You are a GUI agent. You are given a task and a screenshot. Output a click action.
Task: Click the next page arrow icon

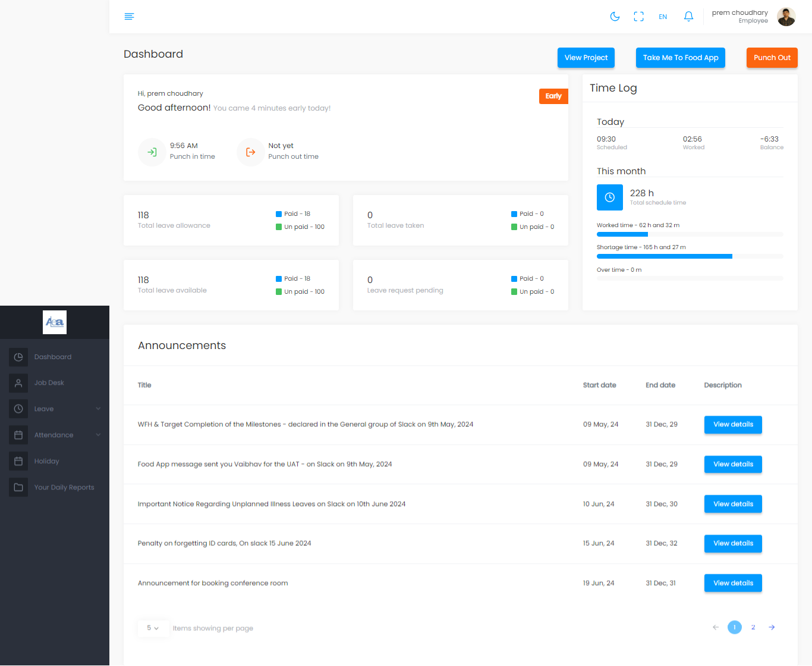tap(772, 627)
